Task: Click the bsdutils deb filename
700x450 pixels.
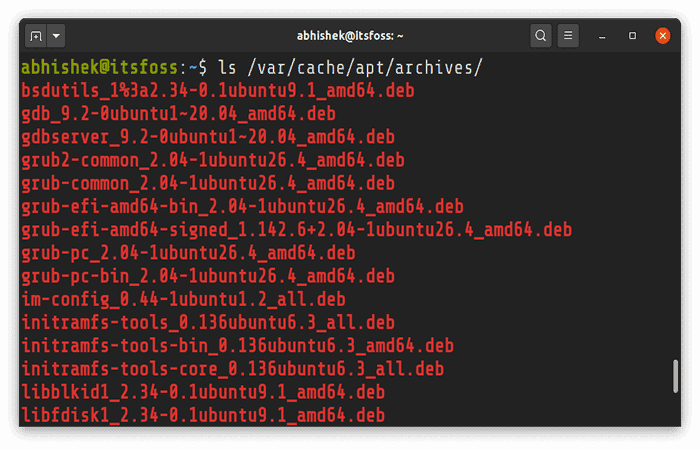Action: coord(218,91)
